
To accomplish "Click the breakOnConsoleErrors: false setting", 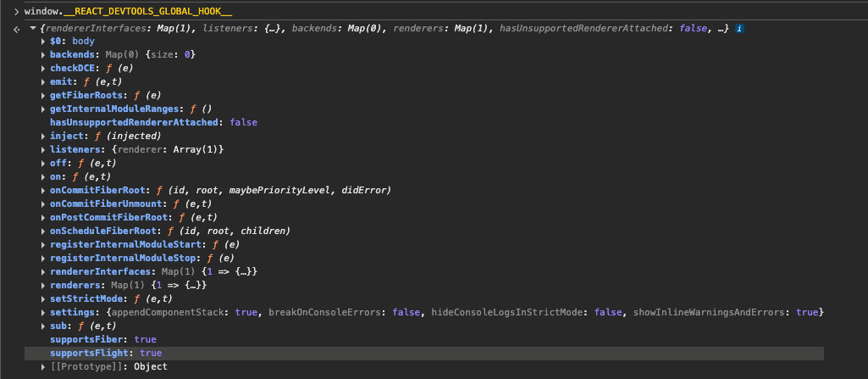I will (x=344, y=313).
